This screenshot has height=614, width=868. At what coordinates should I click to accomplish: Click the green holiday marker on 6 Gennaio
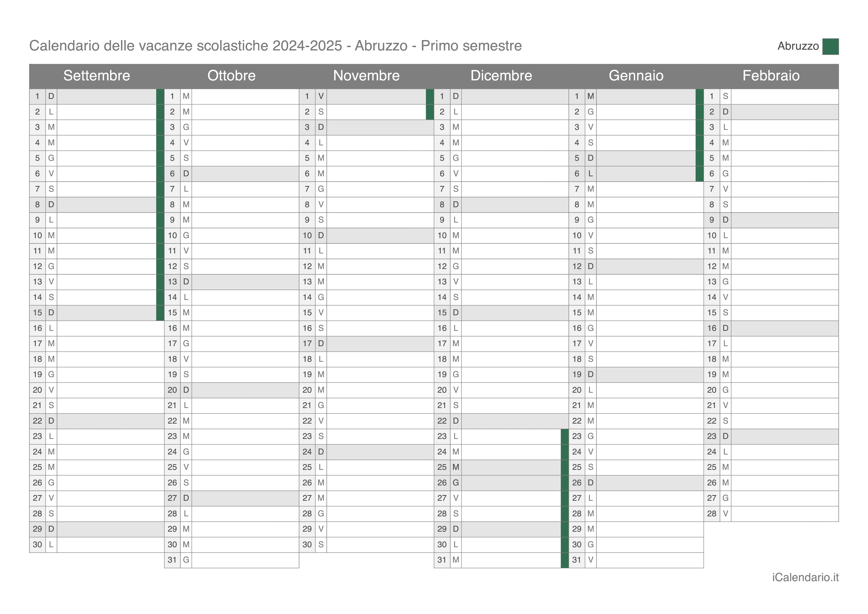[699, 174]
